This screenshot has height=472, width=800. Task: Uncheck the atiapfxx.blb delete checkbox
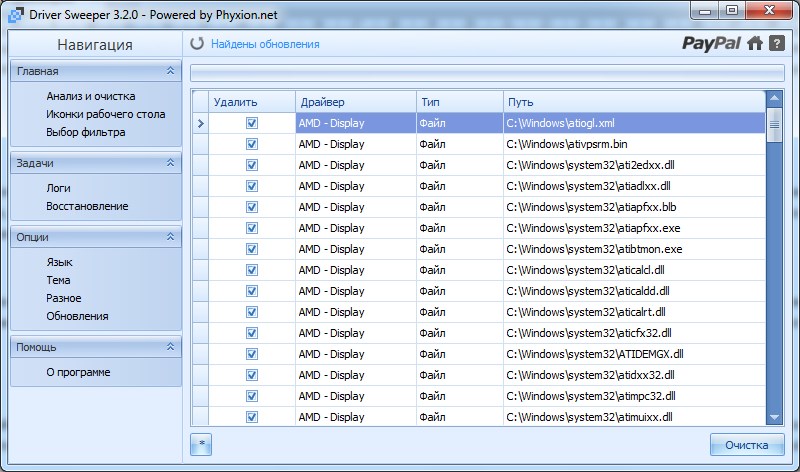coord(252,207)
